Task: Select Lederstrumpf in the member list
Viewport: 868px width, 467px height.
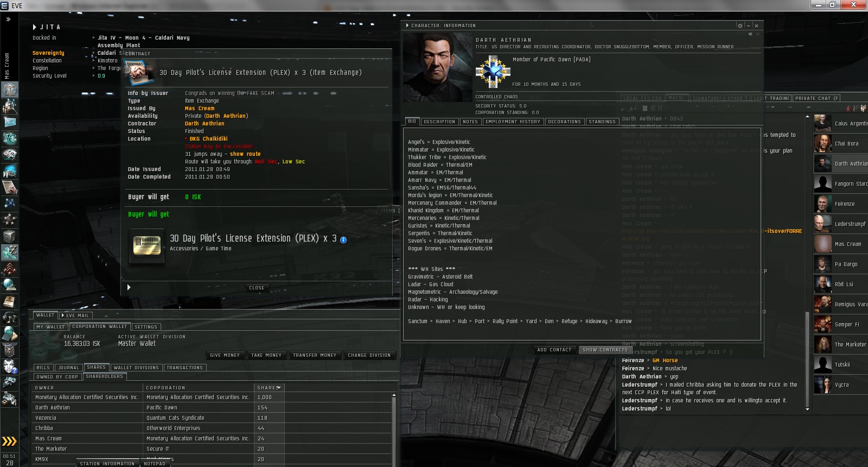Action: coord(841,224)
